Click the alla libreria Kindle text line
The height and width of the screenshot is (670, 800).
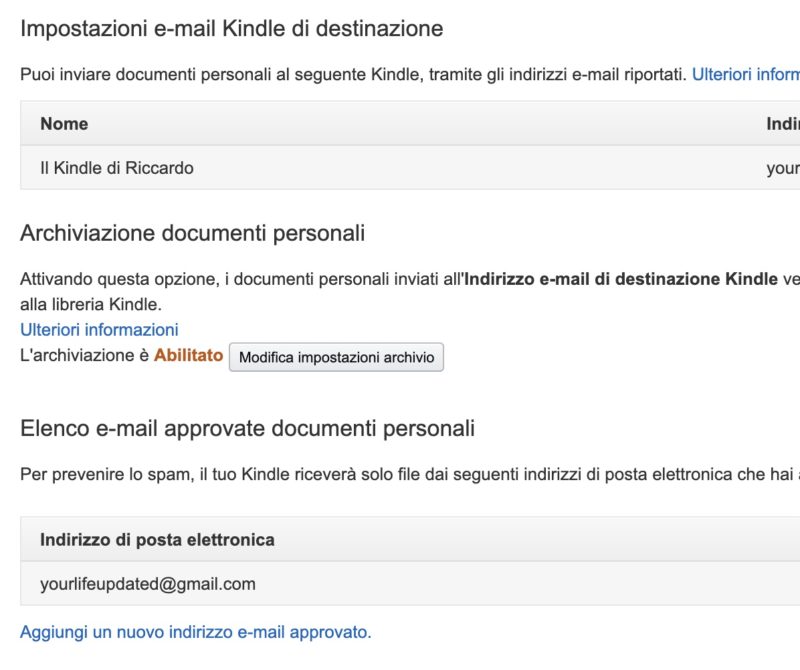[x=90, y=303]
